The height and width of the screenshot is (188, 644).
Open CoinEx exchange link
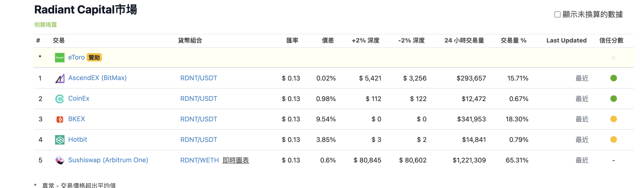pos(79,98)
